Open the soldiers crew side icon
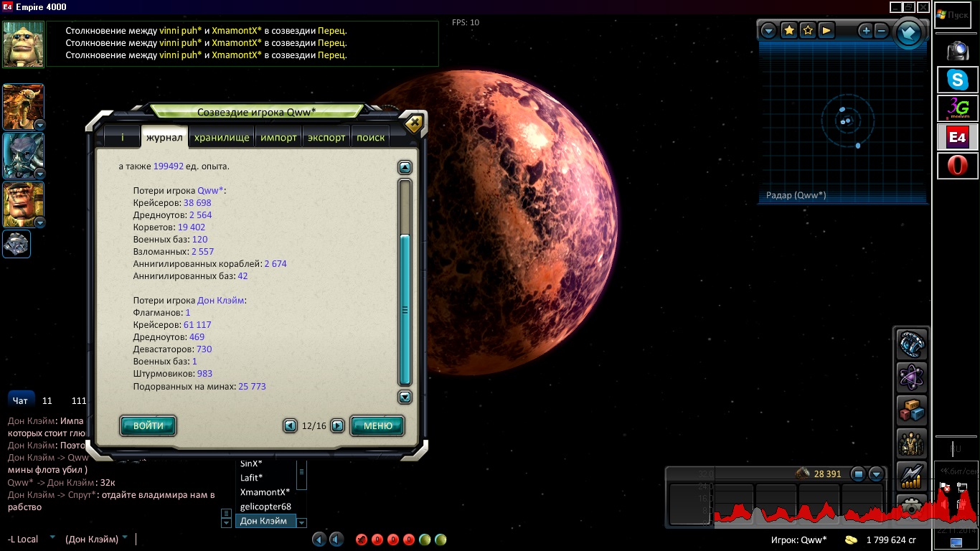980x551 pixels. [x=912, y=444]
